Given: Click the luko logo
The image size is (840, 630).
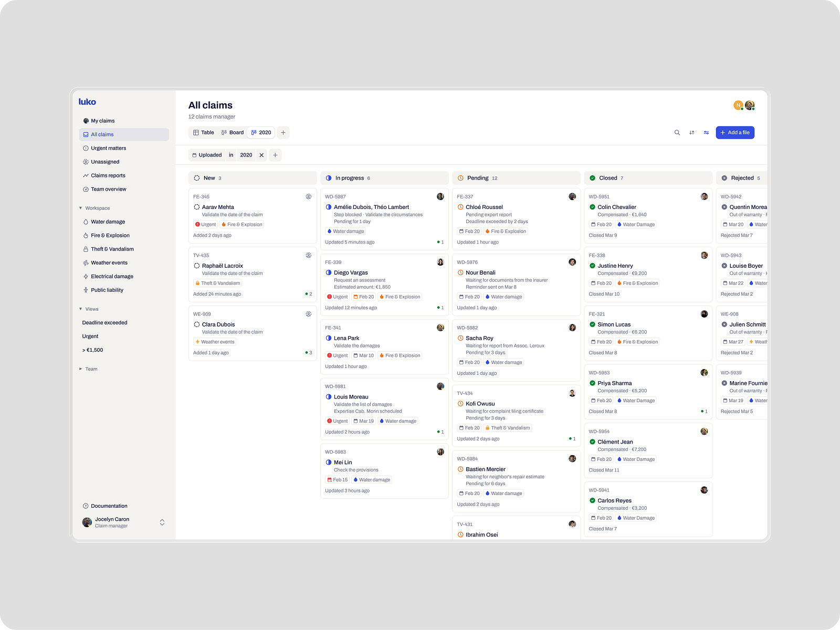Looking at the screenshot, I should [x=88, y=102].
